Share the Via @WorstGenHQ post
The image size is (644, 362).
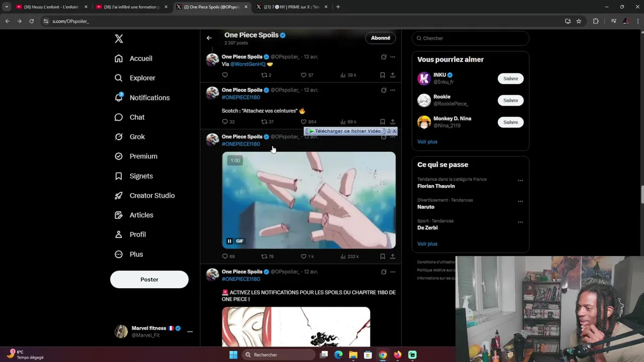[x=393, y=75]
